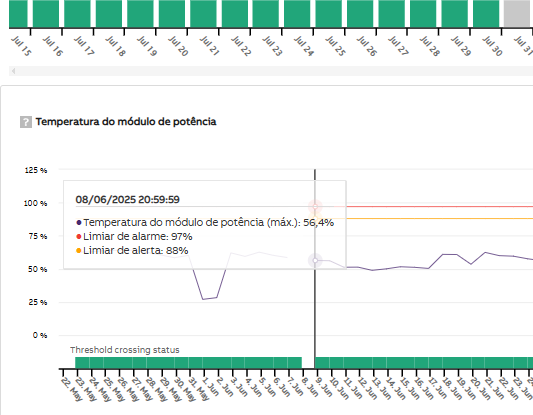
Task: Click the help question mark icon
Action: 26,122
